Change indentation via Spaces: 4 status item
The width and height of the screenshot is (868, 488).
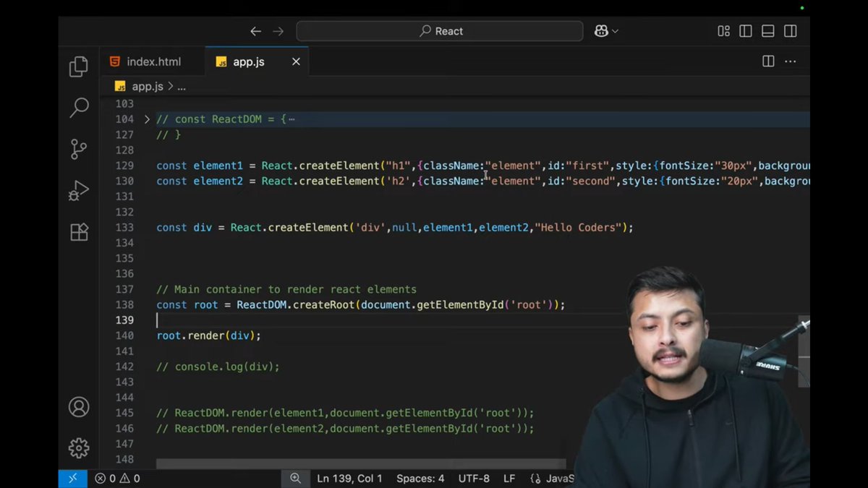coord(420,478)
